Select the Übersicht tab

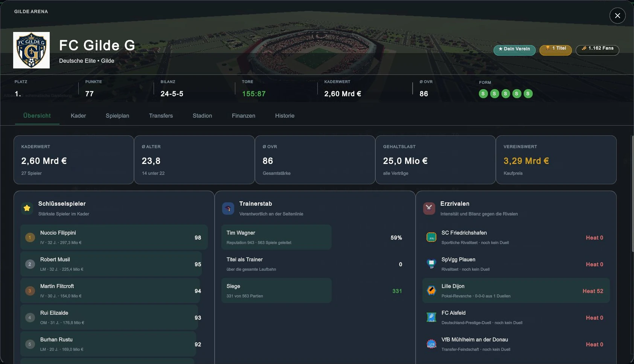37,116
